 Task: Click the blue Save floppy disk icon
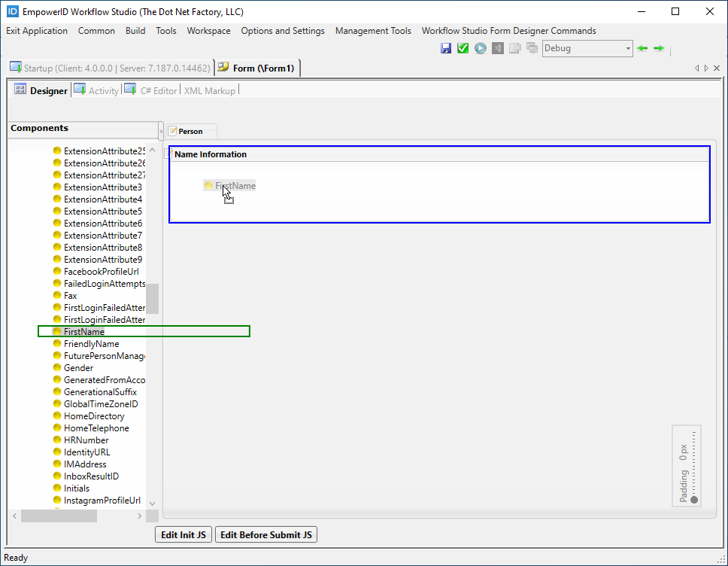[446, 48]
